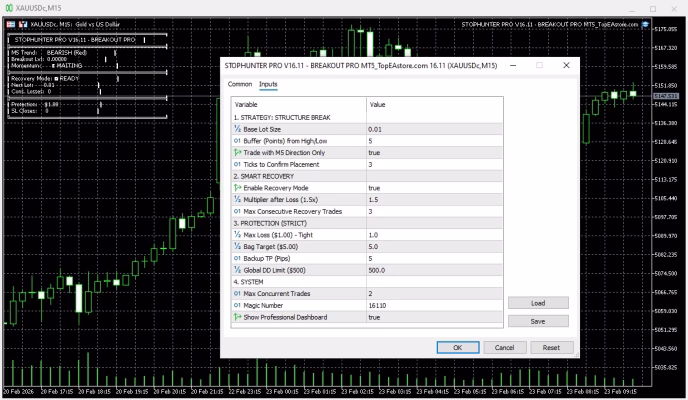The height and width of the screenshot is (400, 688).
Task: Select the '3. PROTECTION (STRICT)' row
Action: tap(367, 223)
